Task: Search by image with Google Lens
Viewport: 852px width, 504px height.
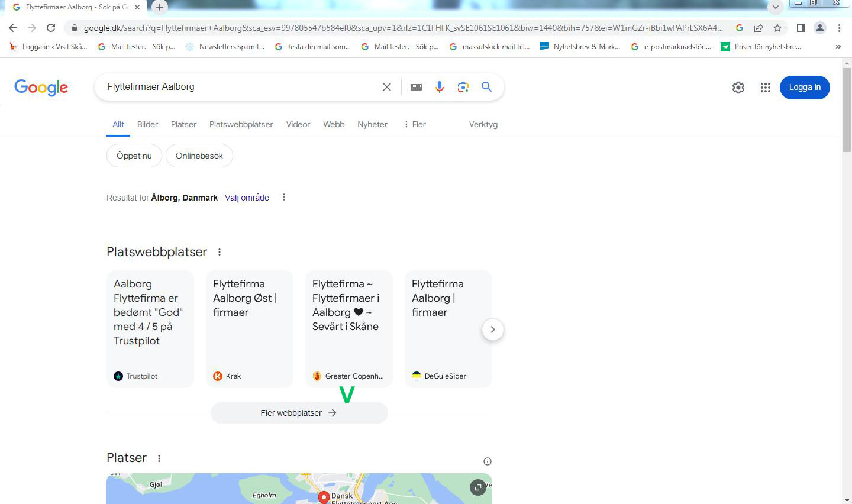Action: tap(463, 87)
